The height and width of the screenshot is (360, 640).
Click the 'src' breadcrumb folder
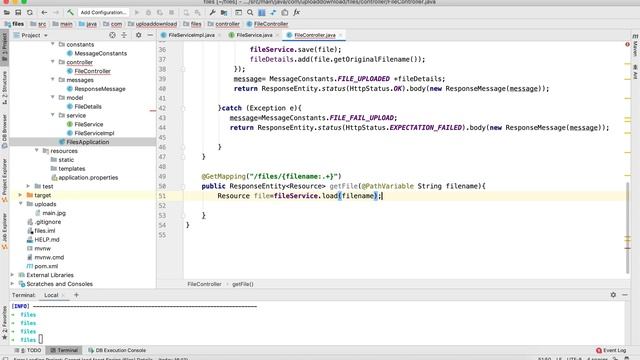click(x=42, y=24)
